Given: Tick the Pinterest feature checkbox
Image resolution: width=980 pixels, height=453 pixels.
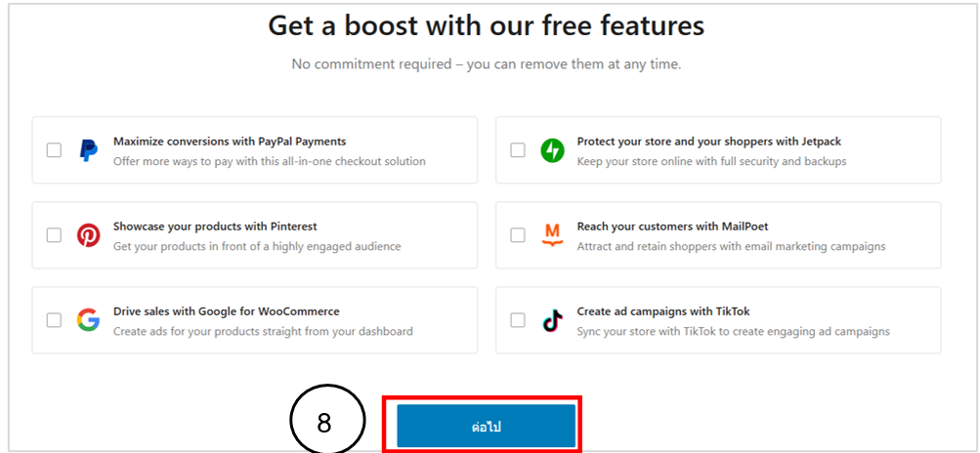Looking at the screenshot, I should coord(54,235).
